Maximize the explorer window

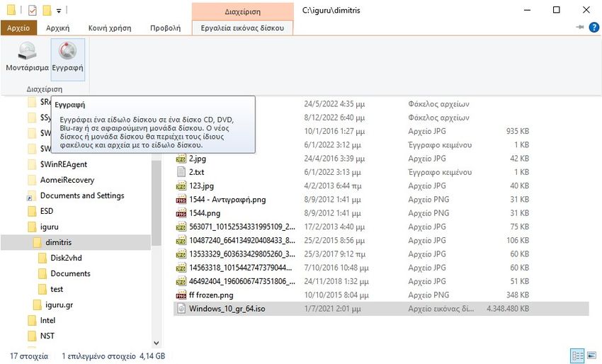point(556,10)
